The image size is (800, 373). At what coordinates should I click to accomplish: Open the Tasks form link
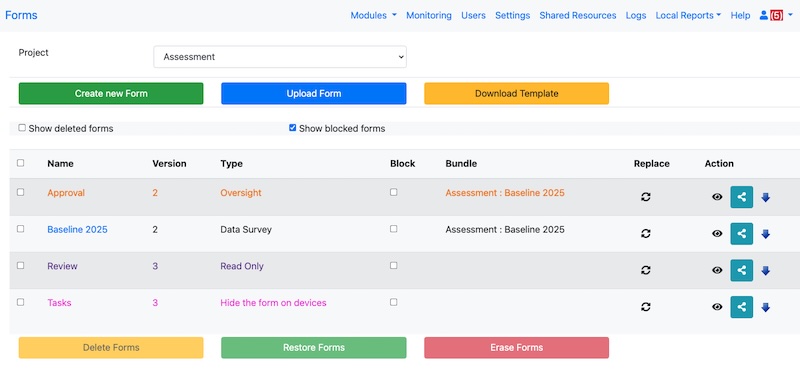click(x=59, y=303)
